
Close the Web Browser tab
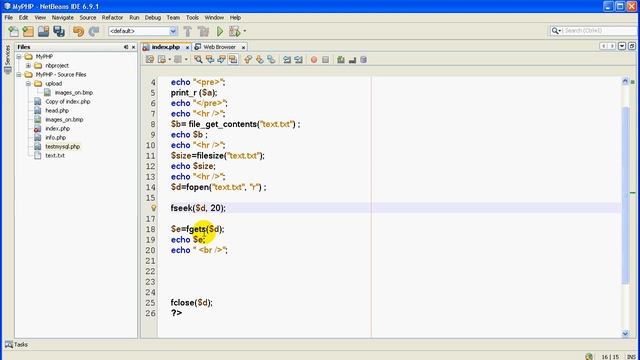coord(243,47)
